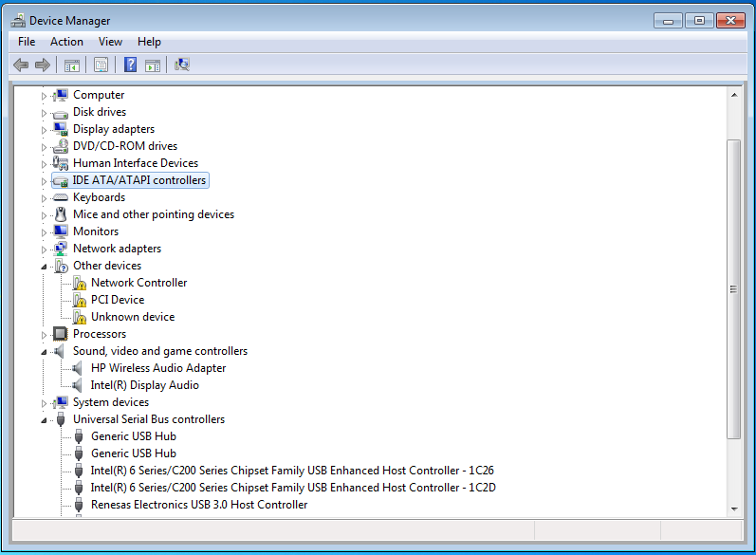Click the PCI Device warning icon
The height and width of the screenshot is (555, 756).
point(80,300)
